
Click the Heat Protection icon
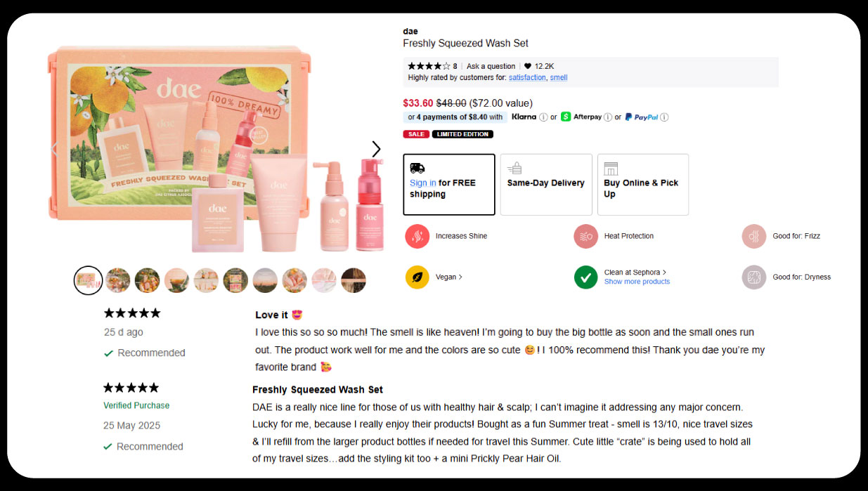[x=585, y=236]
